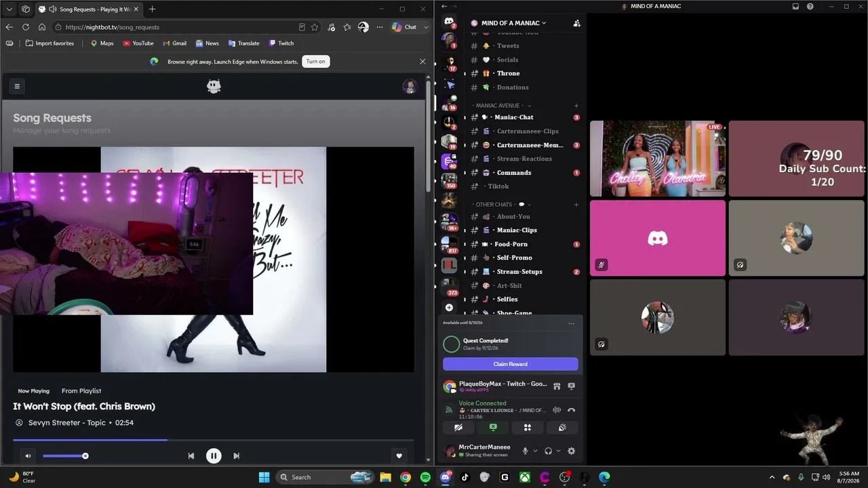Click Claim Reward quest button
This screenshot has width=868, height=488.
tap(511, 364)
